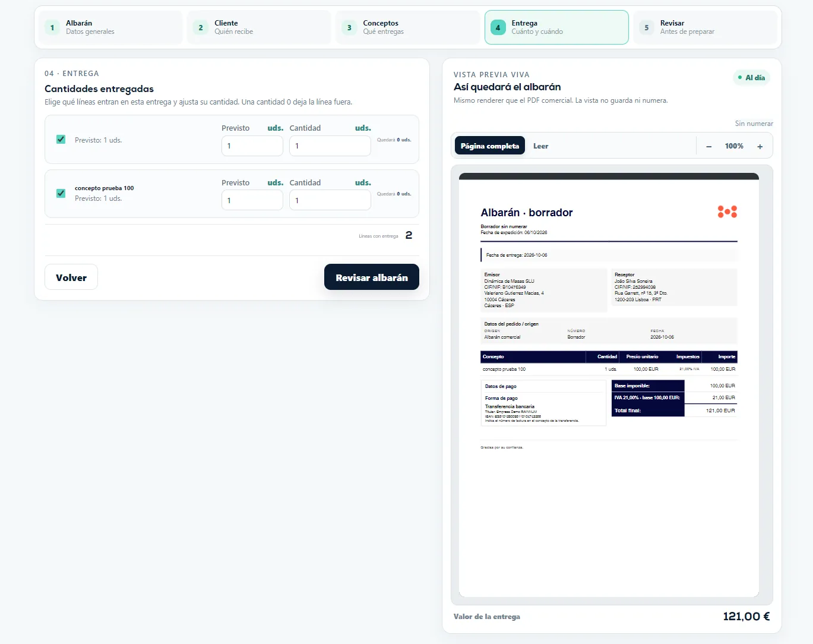Select the Entrega step tab
The height and width of the screenshot is (644, 813).
[x=556, y=27]
